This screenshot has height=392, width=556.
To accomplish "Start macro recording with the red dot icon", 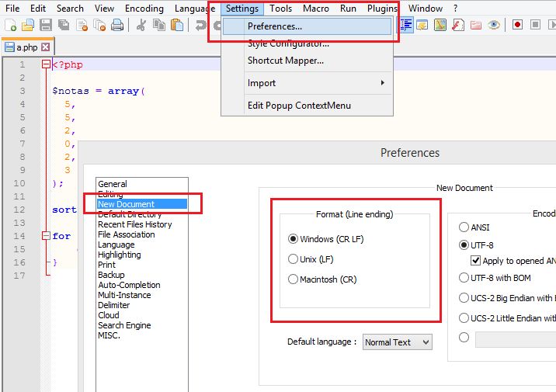I will 517,25.
